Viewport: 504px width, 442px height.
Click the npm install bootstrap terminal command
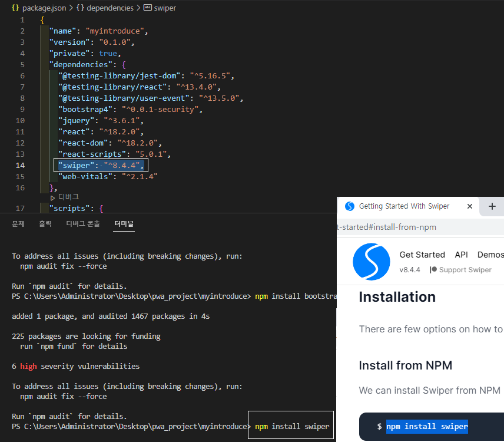[x=296, y=296]
